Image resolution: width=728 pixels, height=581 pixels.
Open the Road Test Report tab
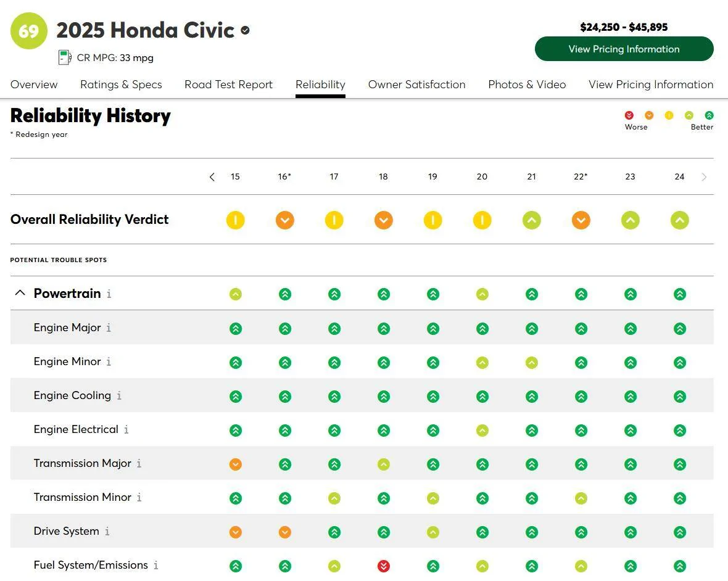coord(228,84)
